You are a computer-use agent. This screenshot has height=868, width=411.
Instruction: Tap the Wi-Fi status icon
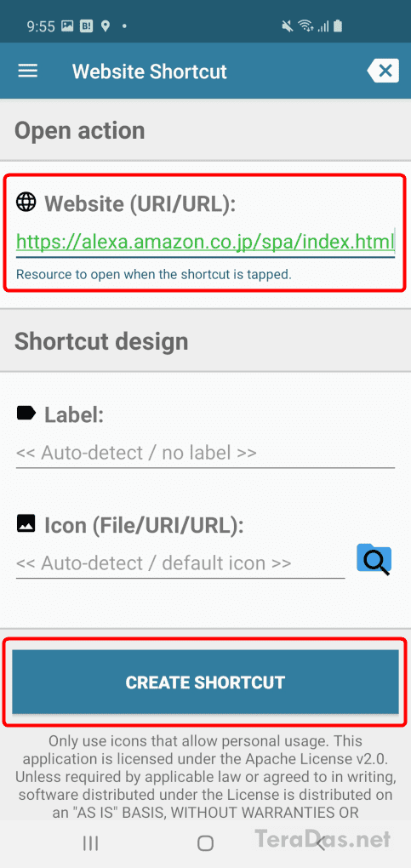305,26
